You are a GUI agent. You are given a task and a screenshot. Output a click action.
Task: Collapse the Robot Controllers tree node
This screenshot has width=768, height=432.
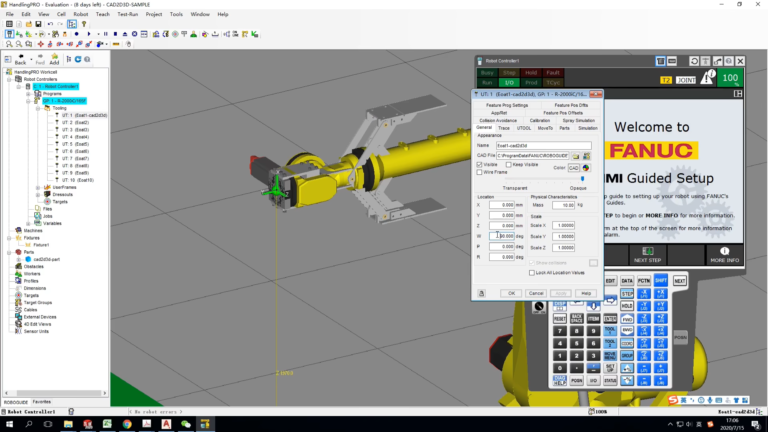(x=9, y=79)
